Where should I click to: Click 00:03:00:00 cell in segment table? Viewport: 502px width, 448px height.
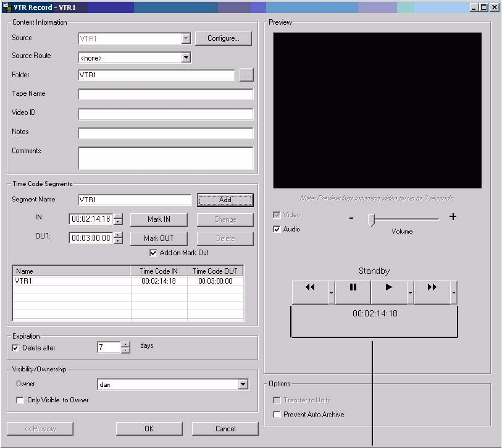tap(215, 281)
